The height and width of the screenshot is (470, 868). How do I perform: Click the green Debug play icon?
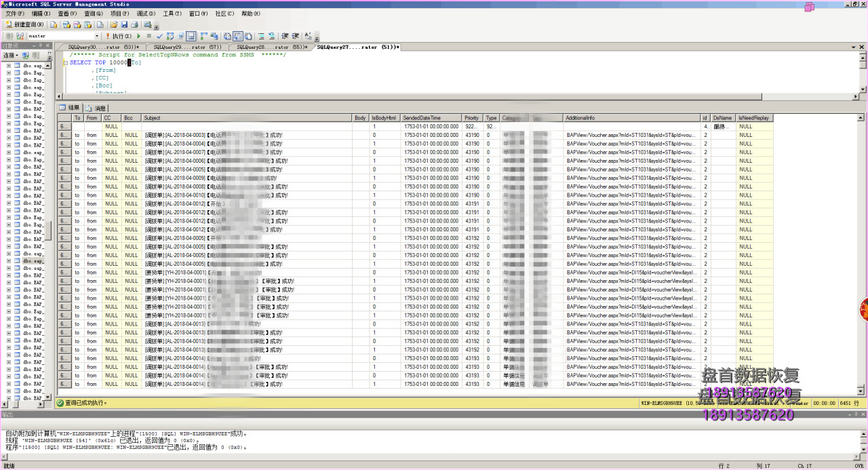tap(138, 36)
